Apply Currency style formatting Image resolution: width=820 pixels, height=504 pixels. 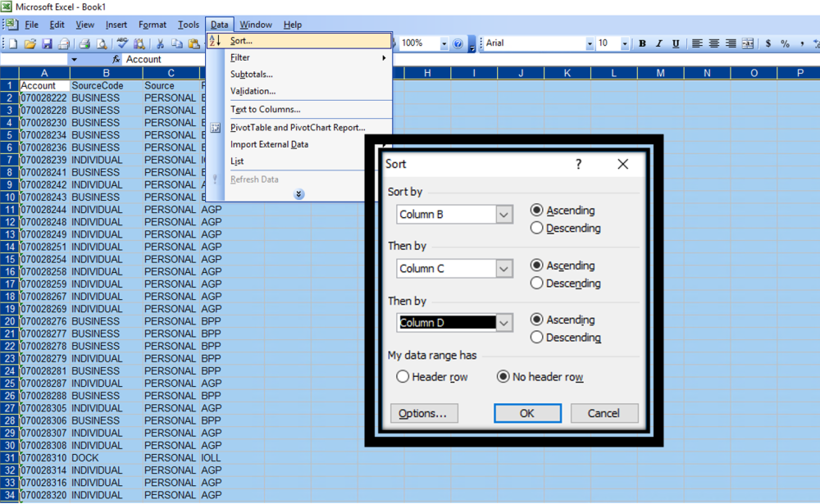pos(768,43)
